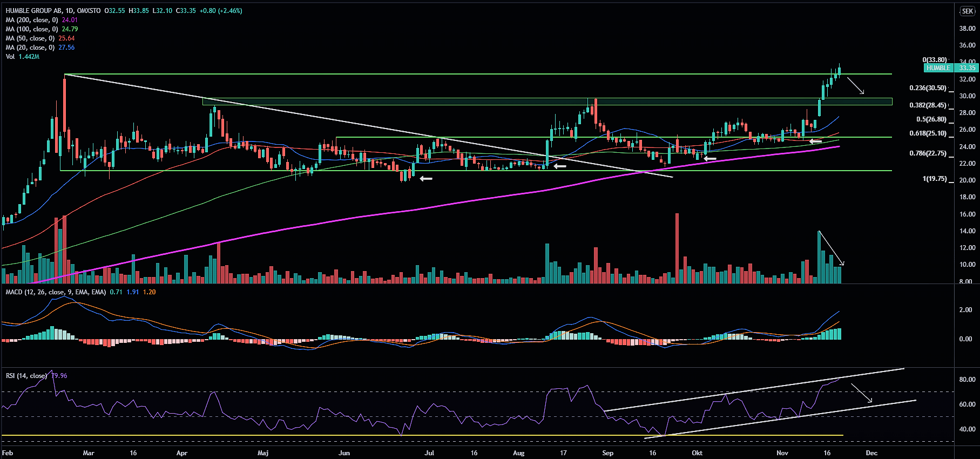
Task: Click the thick left arrow in mid-November
Action: pos(815,141)
